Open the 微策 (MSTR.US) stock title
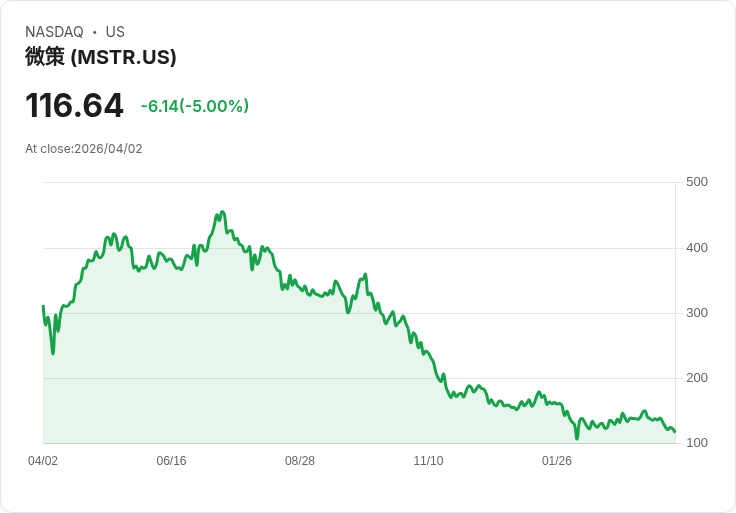 pyautogui.click(x=101, y=57)
